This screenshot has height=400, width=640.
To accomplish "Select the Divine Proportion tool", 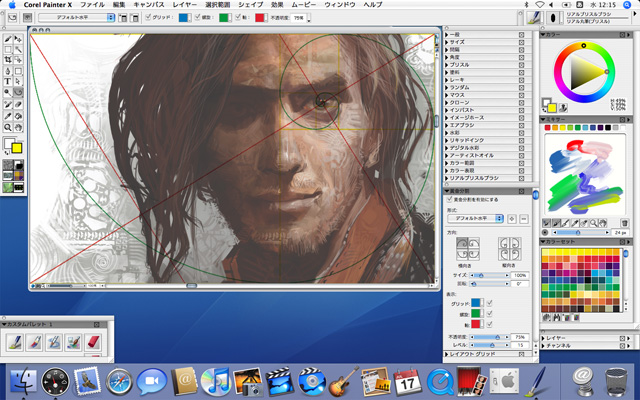I will (18, 93).
